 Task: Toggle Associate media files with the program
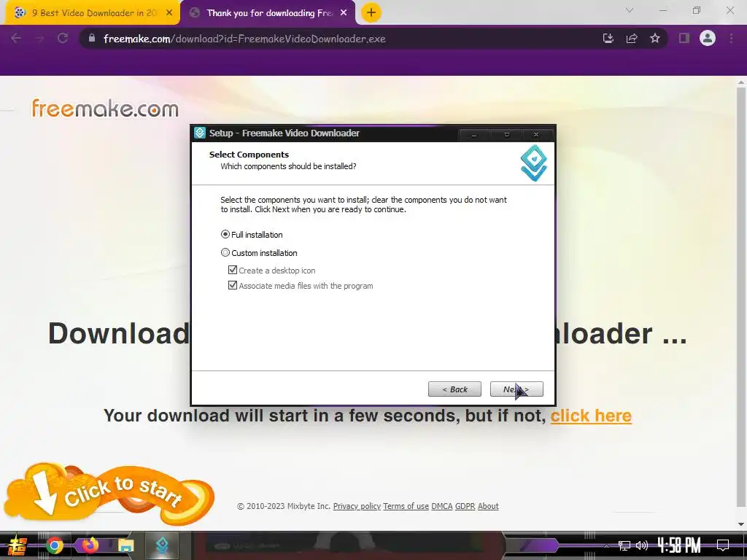pos(233,285)
